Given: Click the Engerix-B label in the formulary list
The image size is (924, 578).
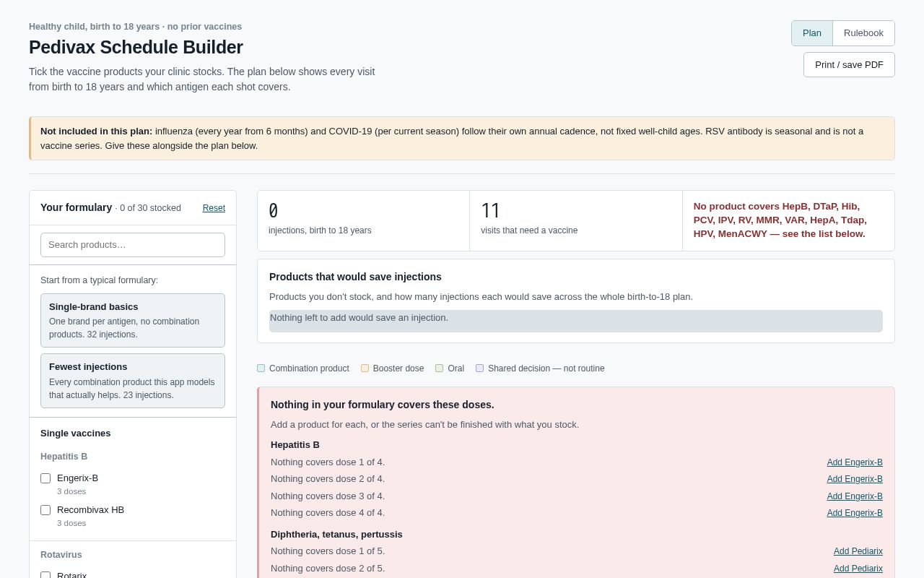Looking at the screenshot, I should pos(77,478).
